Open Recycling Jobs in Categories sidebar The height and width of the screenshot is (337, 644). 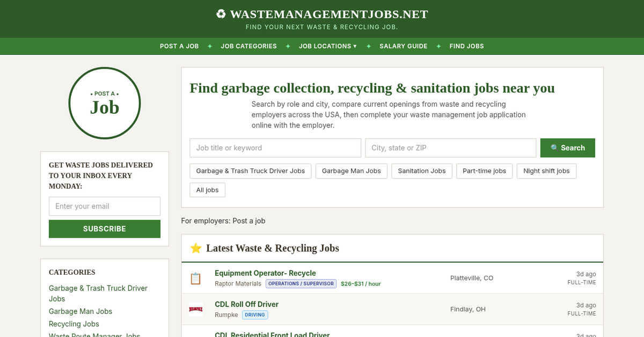click(74, 324)
